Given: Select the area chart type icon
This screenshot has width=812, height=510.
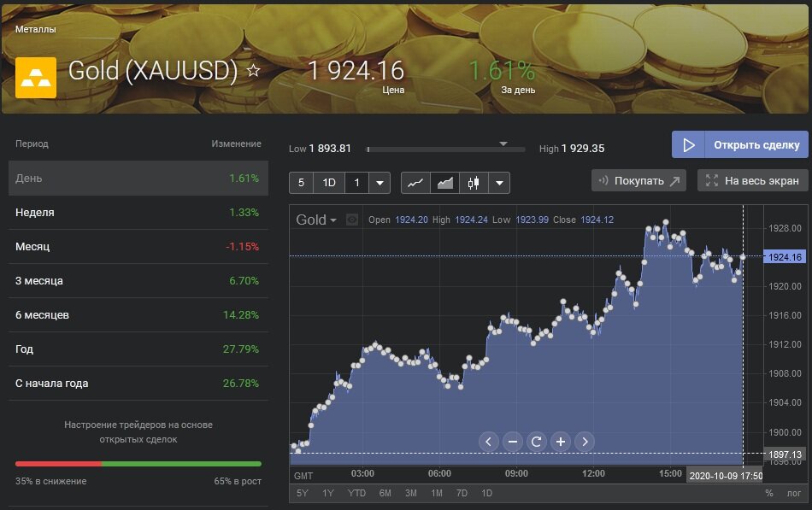Looking at the screenshot, I should coord(444,182).
